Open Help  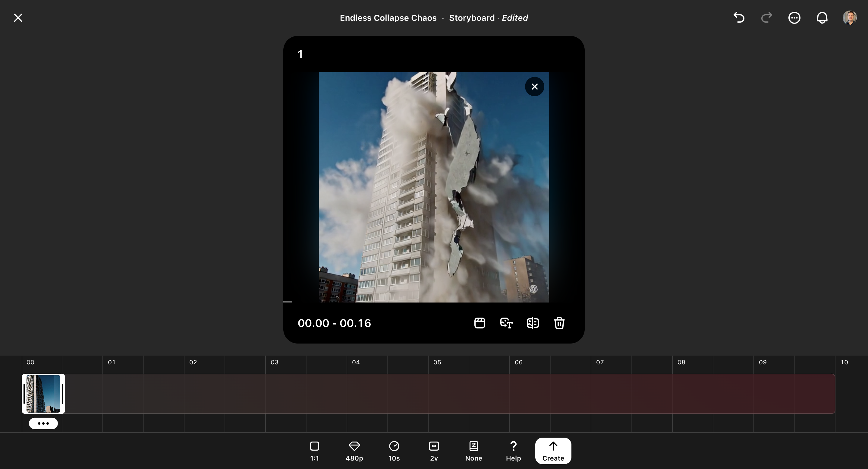[513, 451]
